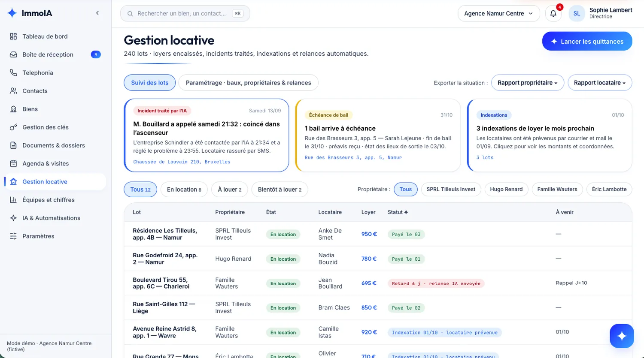The width and height of the screenshot is (644, 358).
Task: Click tenant Bram Claes
Action: coord(334,307)
